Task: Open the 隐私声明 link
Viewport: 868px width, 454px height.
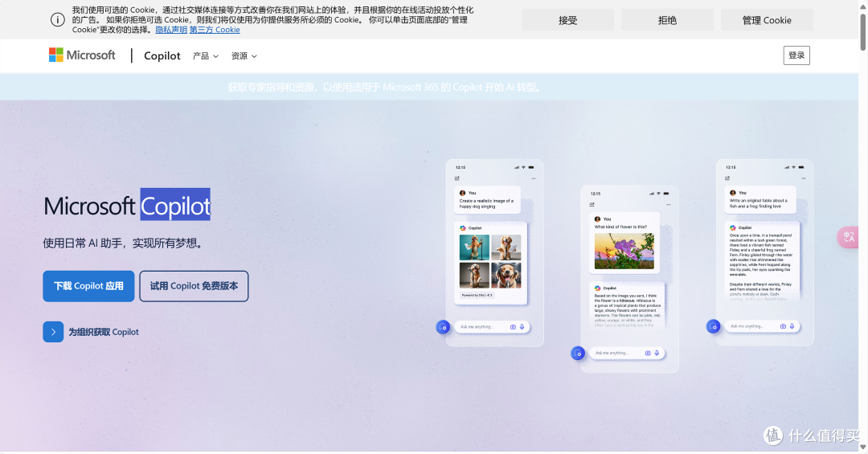Action: (x=171, y=30)
